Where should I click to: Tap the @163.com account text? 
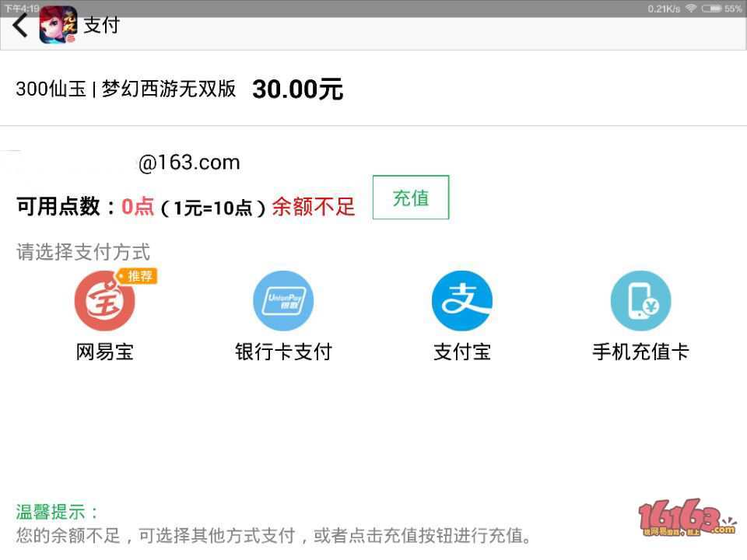[x=189, y=163]
